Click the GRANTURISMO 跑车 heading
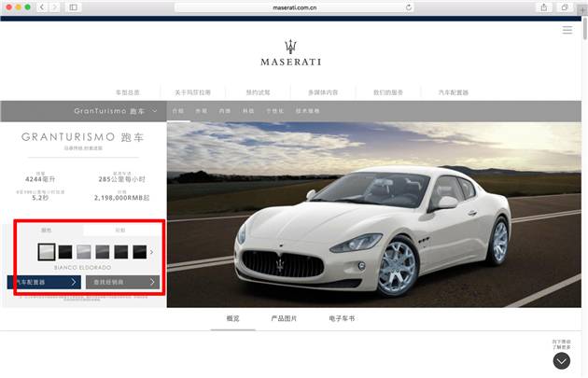 pos(83,137)
